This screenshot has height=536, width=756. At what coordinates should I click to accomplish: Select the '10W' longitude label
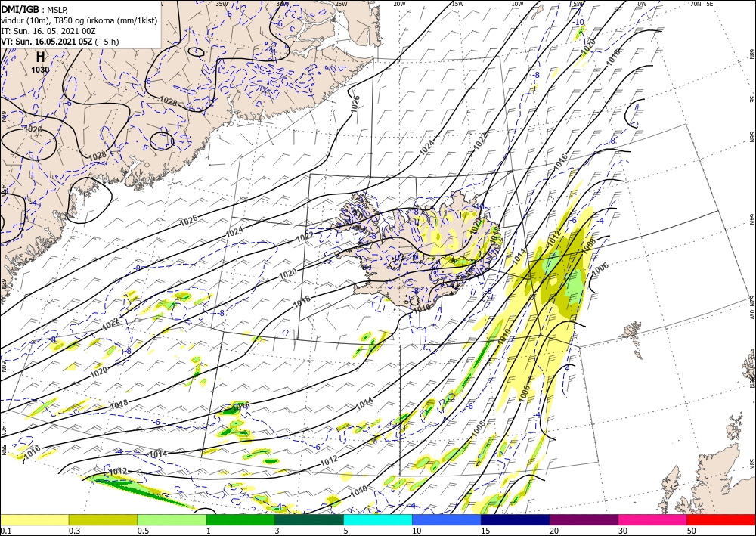[517, 4]
